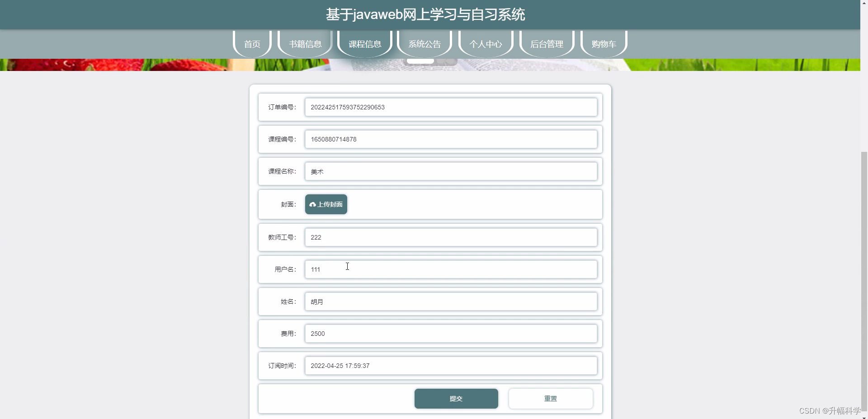The image size is (868, 419).
Task: Click the 提交 submit button
Action: 456,398
